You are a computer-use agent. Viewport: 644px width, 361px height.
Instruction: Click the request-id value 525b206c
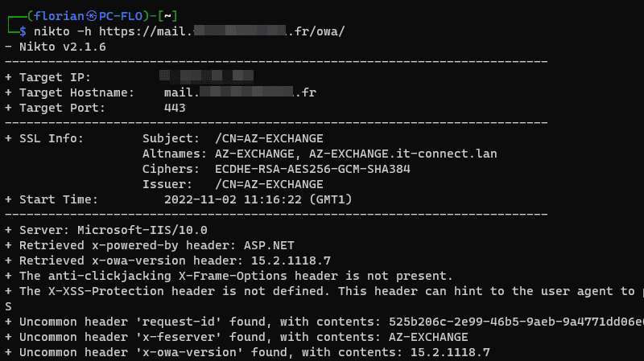(x=516, y=322)
